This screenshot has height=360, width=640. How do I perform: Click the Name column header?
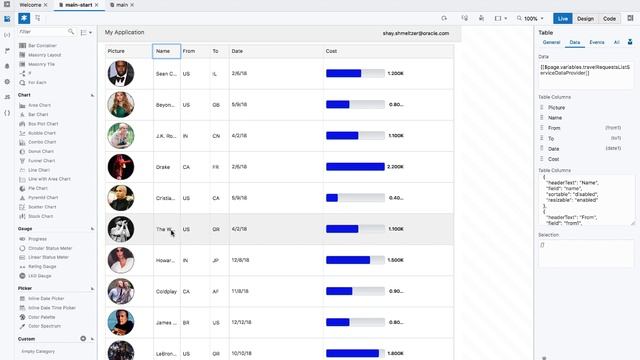pos(167,51)
